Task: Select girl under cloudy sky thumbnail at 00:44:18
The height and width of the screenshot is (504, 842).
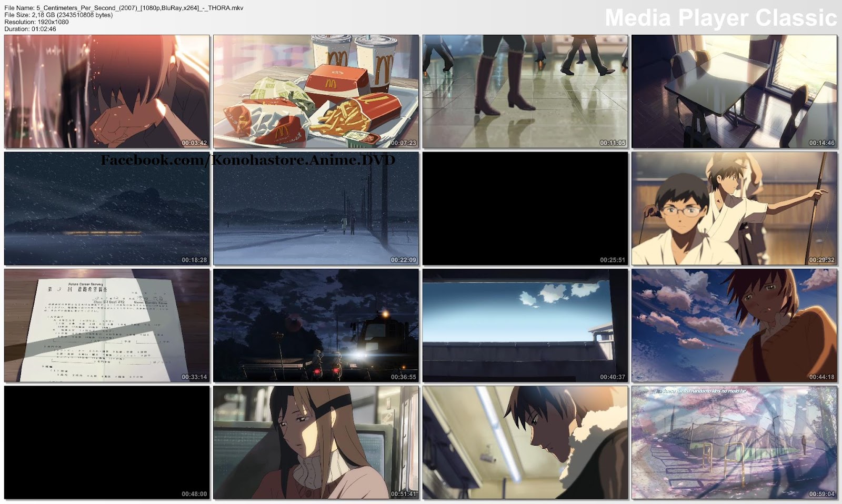Action: tap(734, 326)
